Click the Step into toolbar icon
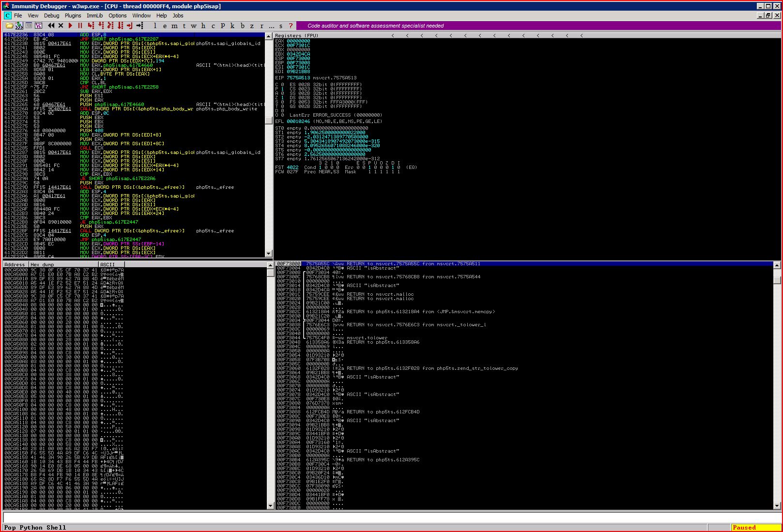 [x=91, y=26]
